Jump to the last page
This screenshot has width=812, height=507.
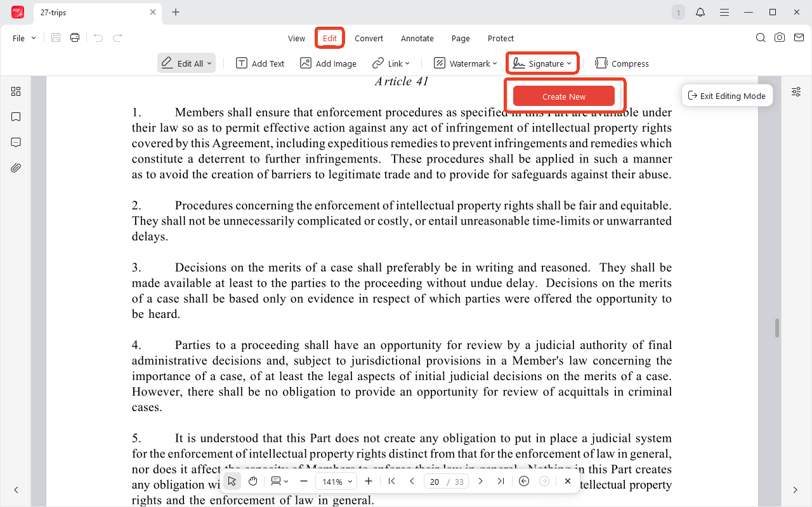pyautogui.click(x=501, y=481)
